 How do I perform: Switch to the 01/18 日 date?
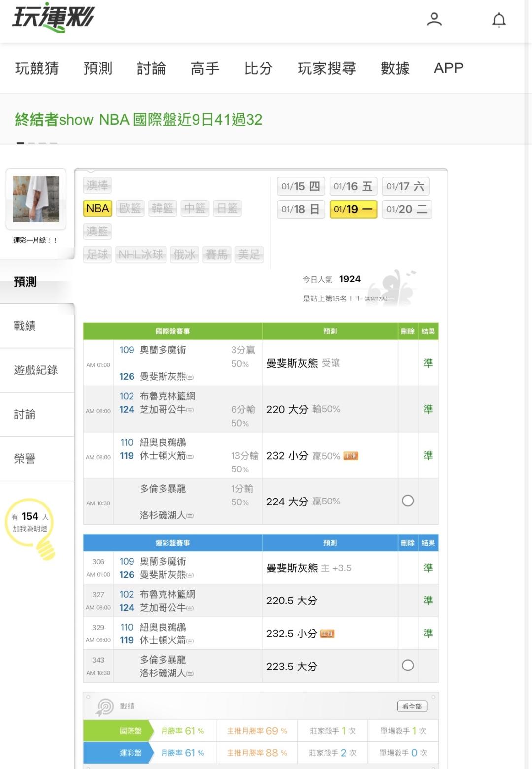click(x=300, y=209)
